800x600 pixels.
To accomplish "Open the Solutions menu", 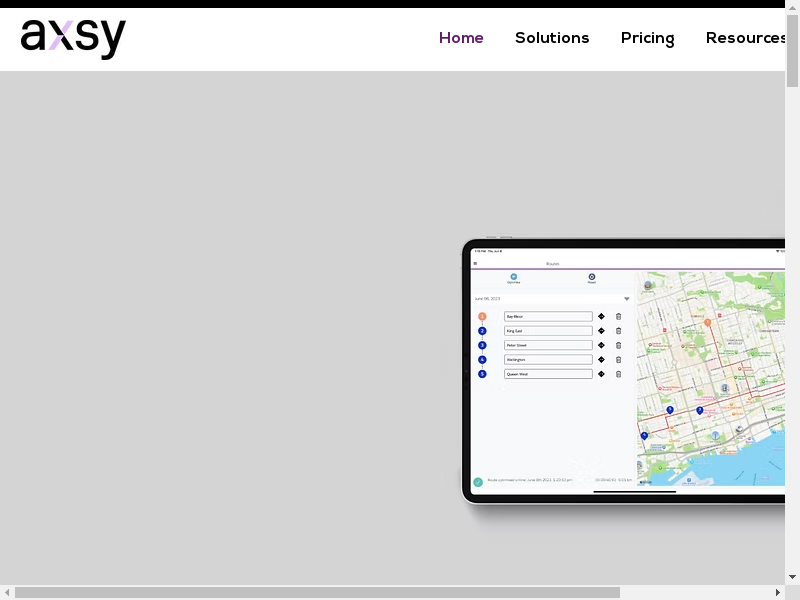I will [x=552, y=38].
